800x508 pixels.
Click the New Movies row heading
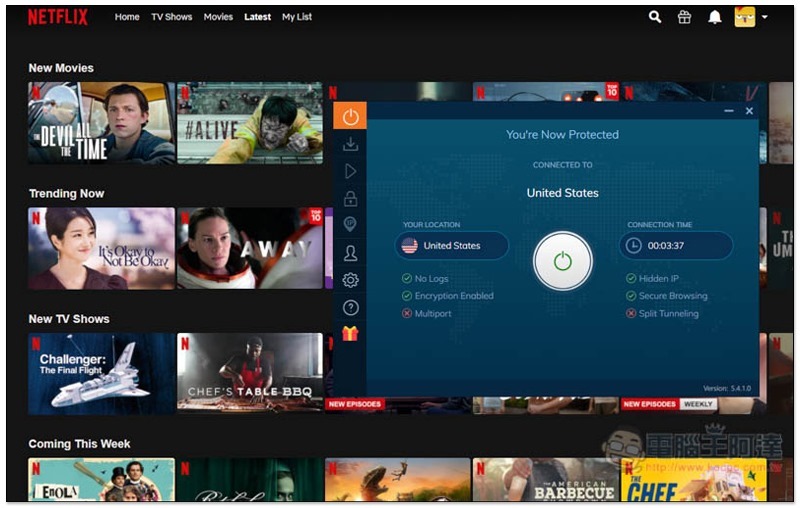(61, 68)
